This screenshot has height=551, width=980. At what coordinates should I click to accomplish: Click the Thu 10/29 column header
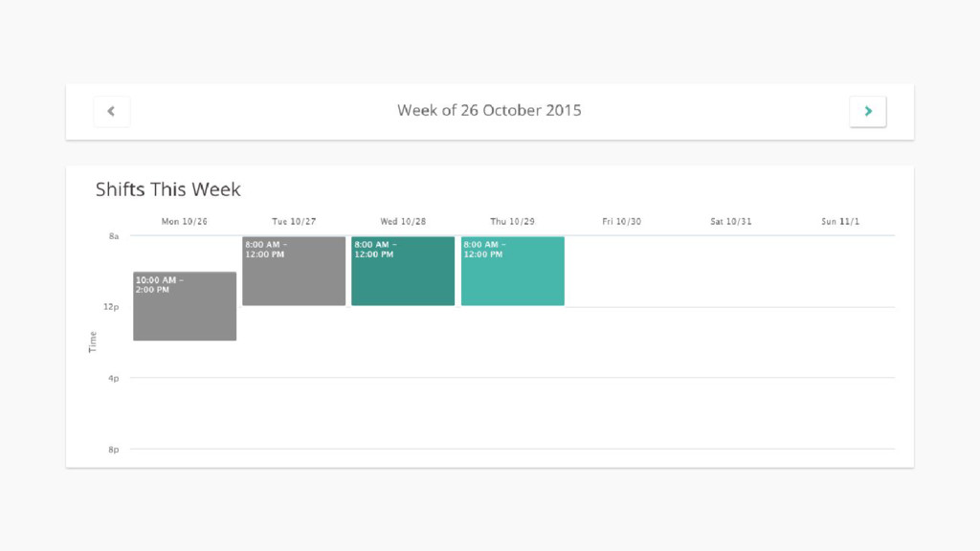pyautogui.click(x=513, y=222)
